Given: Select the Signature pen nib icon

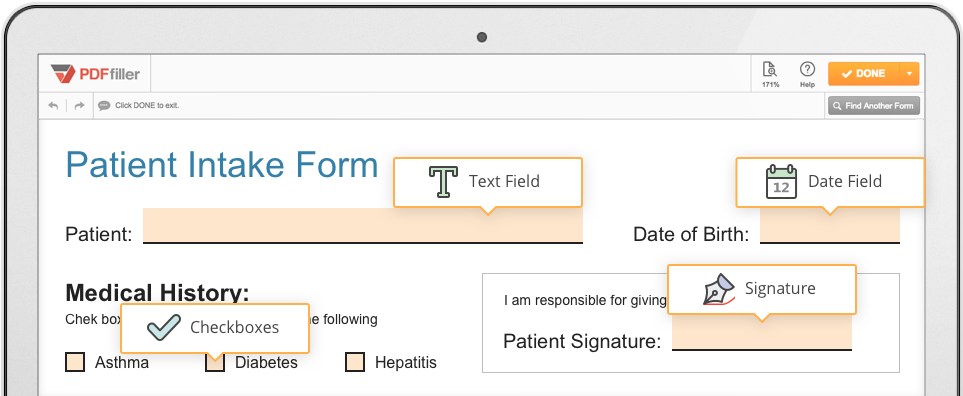Looking at the screenshot, I should click(x=719, y=289).
